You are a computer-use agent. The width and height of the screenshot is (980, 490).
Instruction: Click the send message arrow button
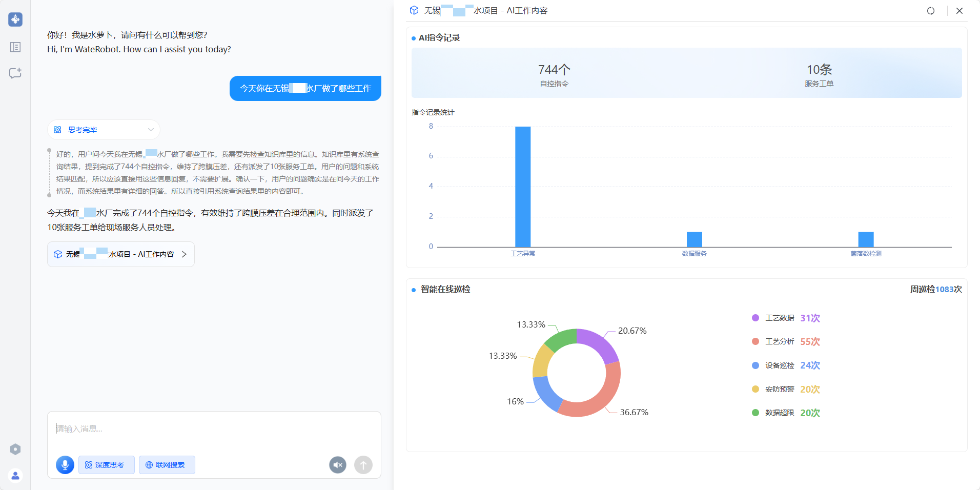click(363, 465)
